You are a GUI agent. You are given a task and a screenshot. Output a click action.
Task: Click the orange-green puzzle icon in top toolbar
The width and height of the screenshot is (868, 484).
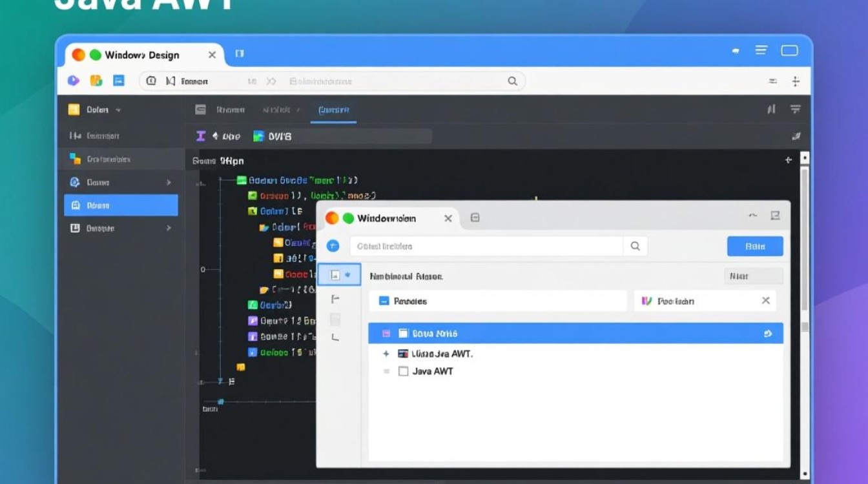(x=96, y=81)
